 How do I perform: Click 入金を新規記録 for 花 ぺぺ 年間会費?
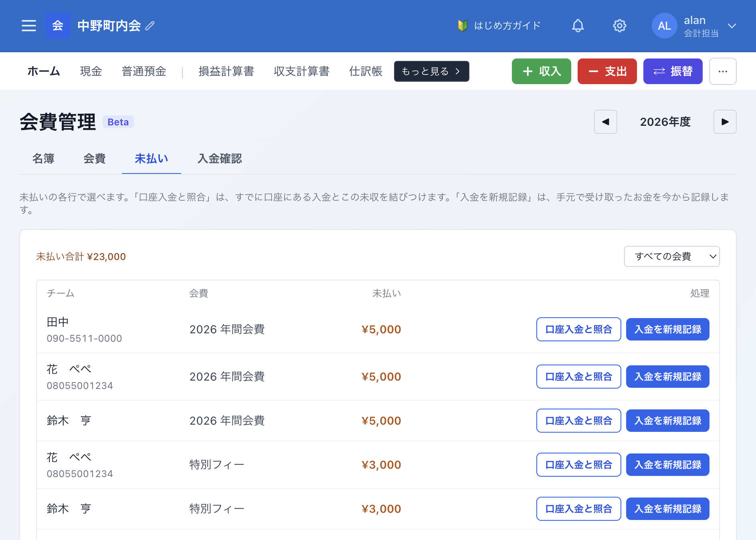coord(667,377)
